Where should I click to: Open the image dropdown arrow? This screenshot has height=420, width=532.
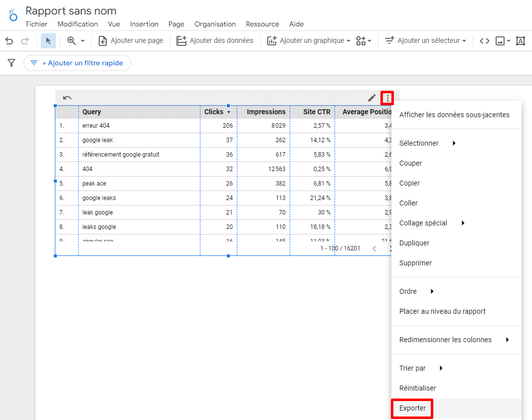tap(508, 41)
